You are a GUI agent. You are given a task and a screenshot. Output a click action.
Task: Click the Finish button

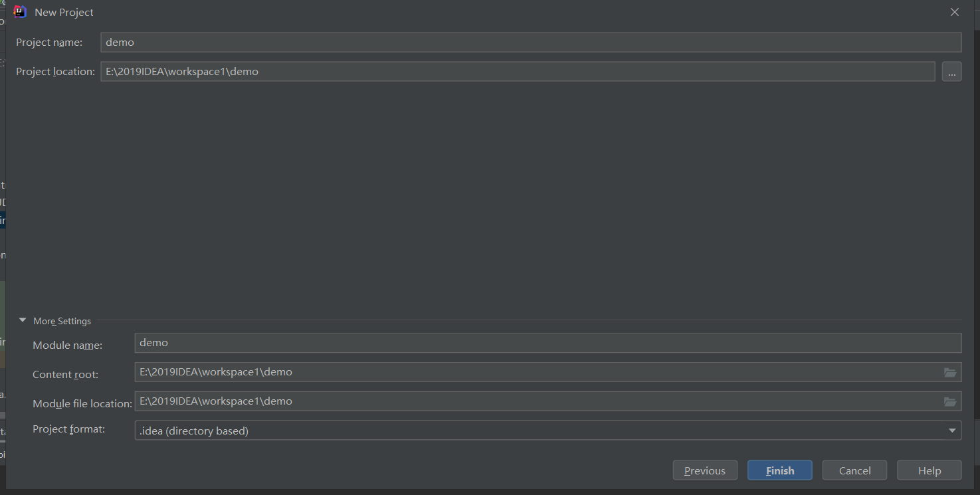point(780,470)
